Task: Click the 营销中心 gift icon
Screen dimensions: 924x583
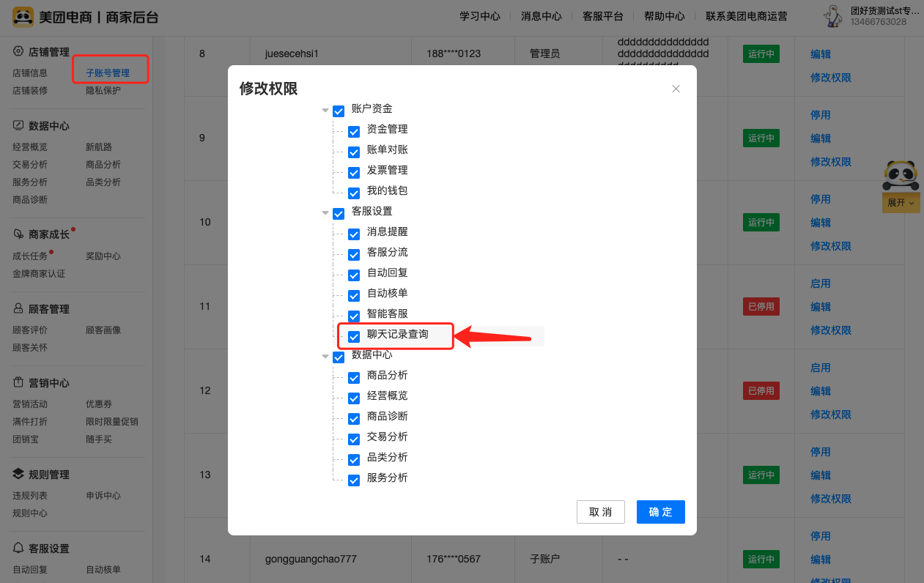Action: pyautogui.click(x=18, y=382)
